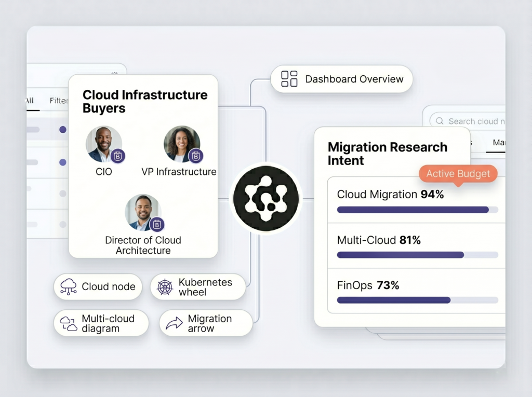
Task: Select the Kubernetes wheel chip
Action: pos(198,287)
